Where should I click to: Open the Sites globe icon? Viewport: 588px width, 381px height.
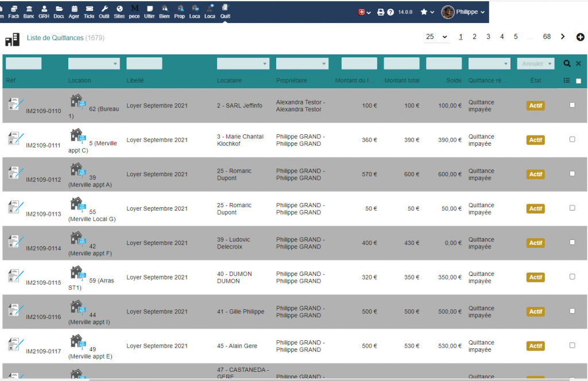[119, 11]
